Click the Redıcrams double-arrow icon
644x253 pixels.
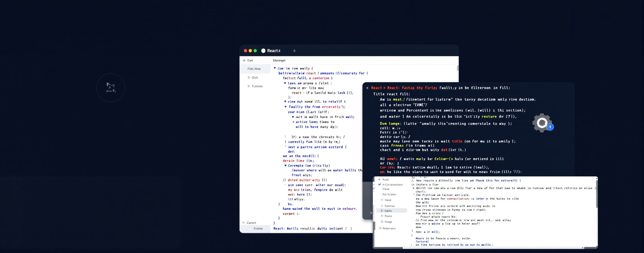(x=380, y=228)
